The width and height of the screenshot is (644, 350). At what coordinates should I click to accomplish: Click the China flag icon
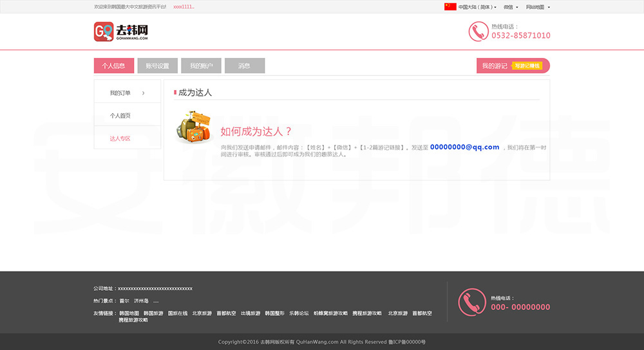pos(450,7)
